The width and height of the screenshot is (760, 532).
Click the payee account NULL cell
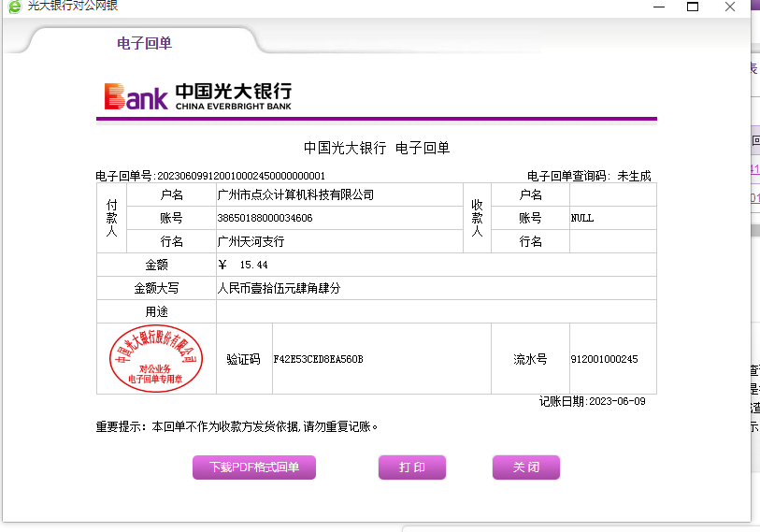click(582, 218)
